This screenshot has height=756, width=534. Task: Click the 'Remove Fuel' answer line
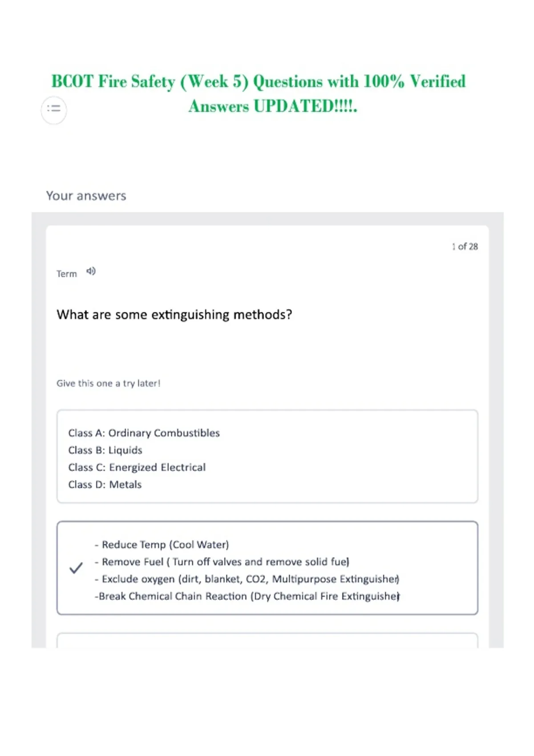pyautogui.click(x=222, y=562)
